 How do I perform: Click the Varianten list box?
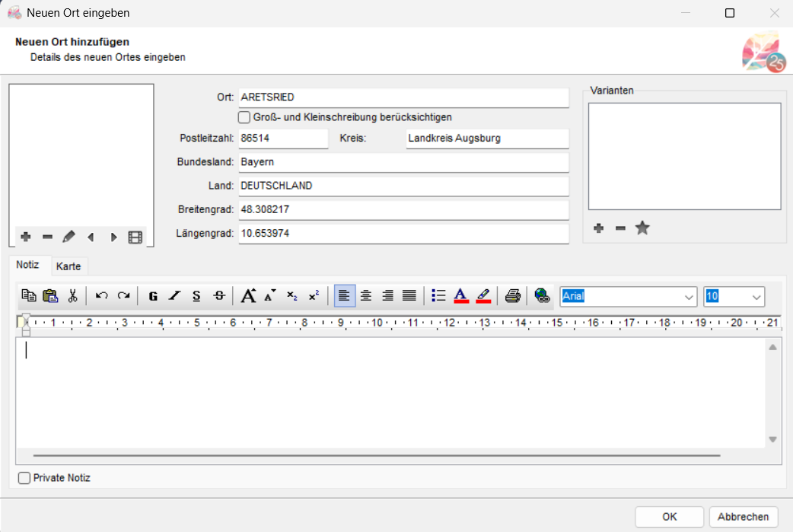coord(684,156)
